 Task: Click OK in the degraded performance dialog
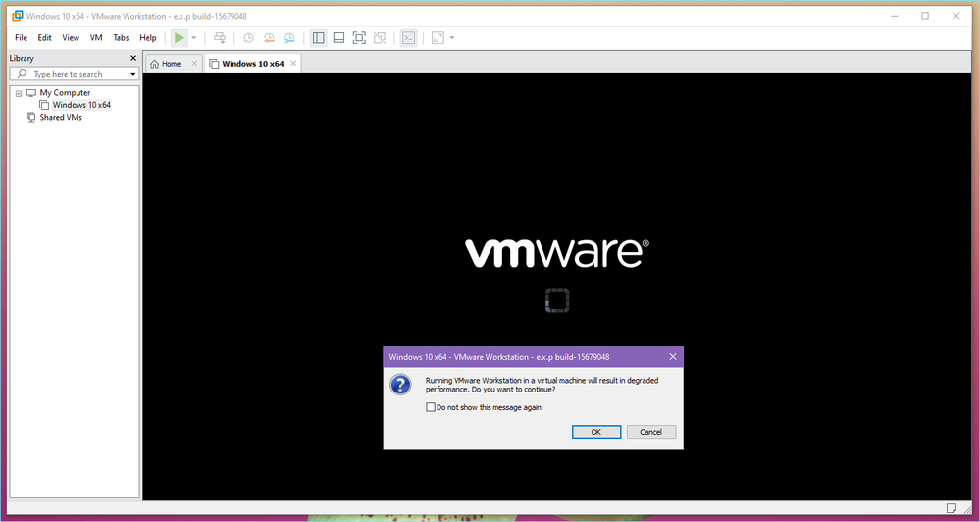596,432
